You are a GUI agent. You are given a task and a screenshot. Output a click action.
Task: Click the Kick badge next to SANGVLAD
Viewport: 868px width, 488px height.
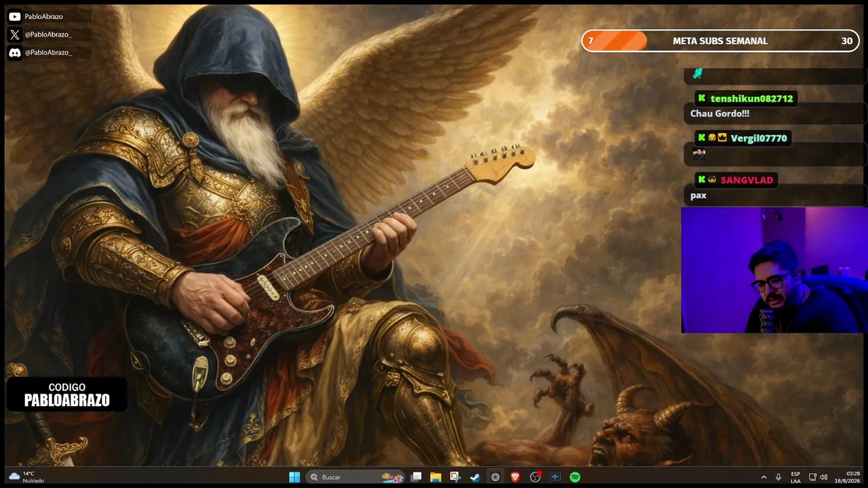(702, 180)
